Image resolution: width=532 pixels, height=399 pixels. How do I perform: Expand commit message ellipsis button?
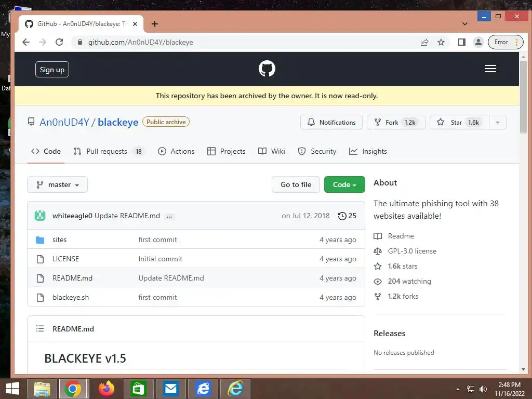(169, 216)
